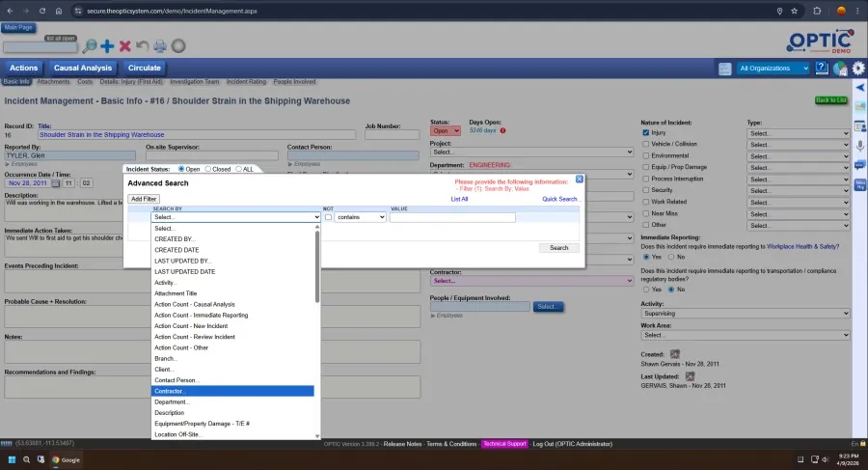
Task: Click the printer icon in the toolbar
Action: tap(160, 45)
